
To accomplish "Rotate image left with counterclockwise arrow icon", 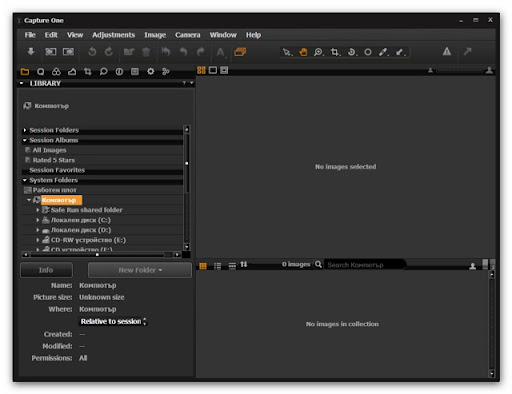I will [92, 52].
